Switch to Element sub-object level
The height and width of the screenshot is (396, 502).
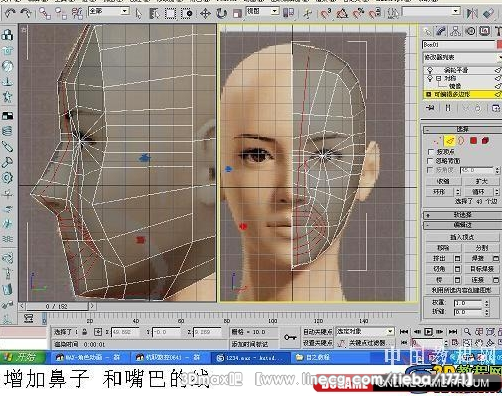point(485,141)
